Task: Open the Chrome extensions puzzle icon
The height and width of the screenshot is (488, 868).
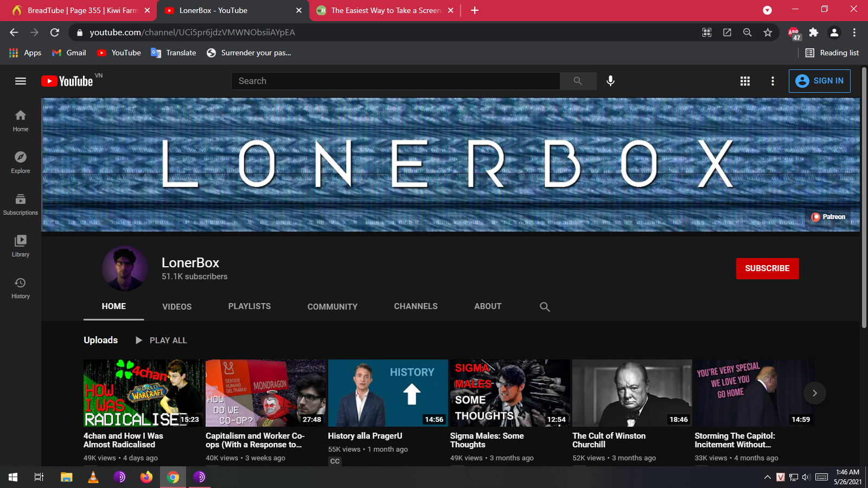Action: coord(813,33)
